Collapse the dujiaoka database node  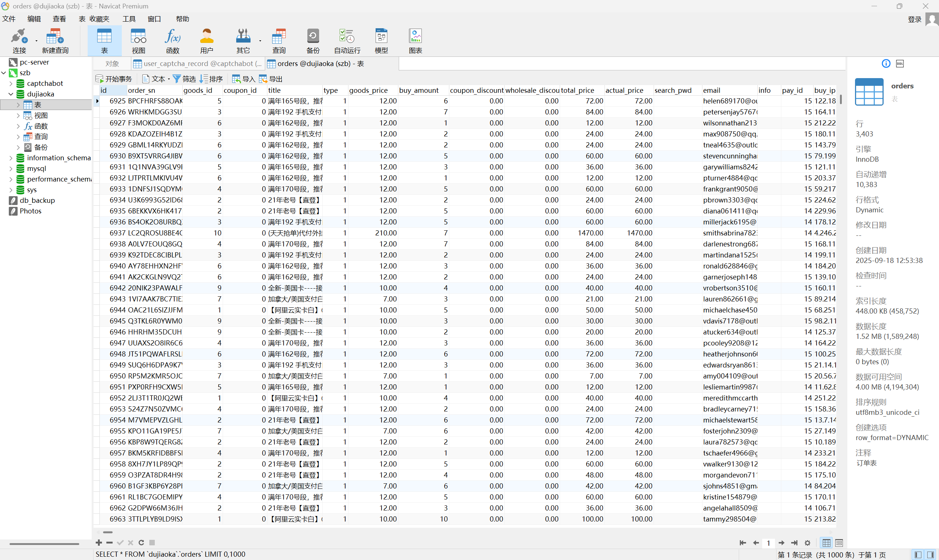[x=11, y=94]
